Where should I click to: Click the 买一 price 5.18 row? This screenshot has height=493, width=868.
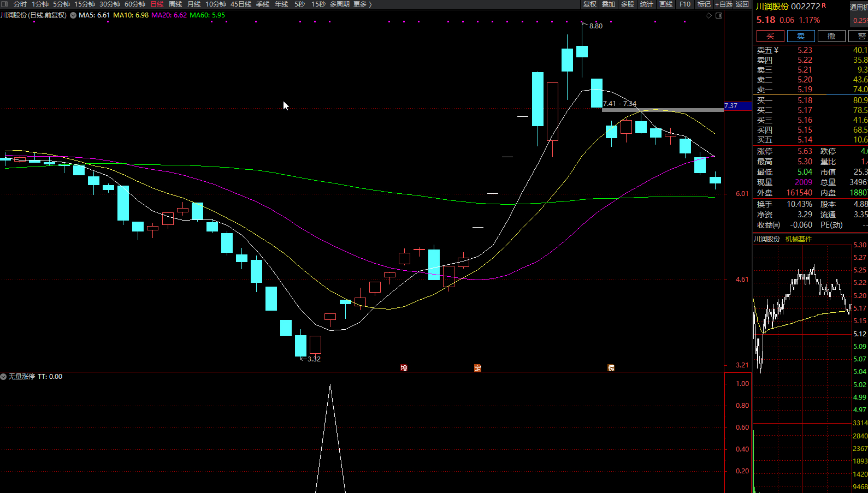(811, 100)
